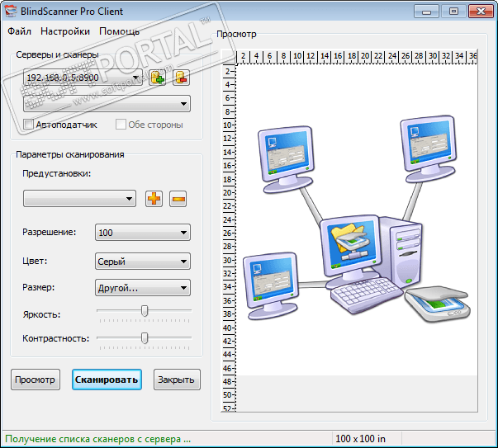This screenshot has width=498, height=448.
Task: Click the Сканировать button
Action: pyautogui.click(x=107, y=380)
